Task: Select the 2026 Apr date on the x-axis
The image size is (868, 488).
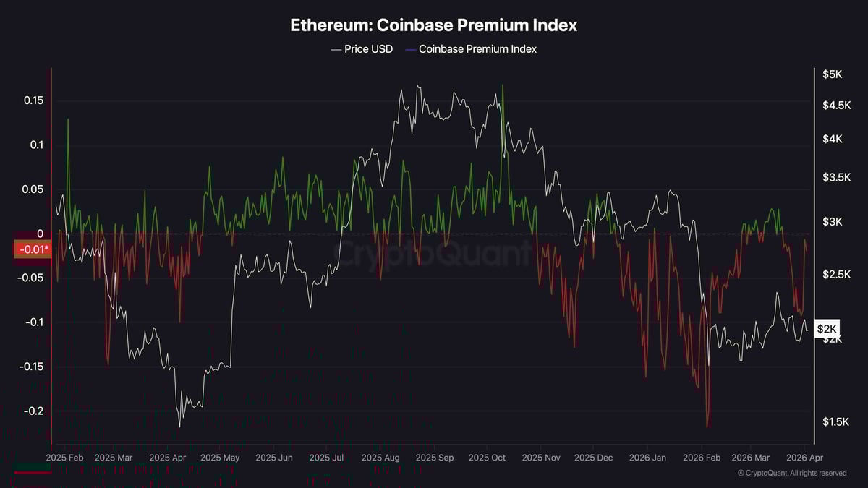Action: [x=804, y=458]
